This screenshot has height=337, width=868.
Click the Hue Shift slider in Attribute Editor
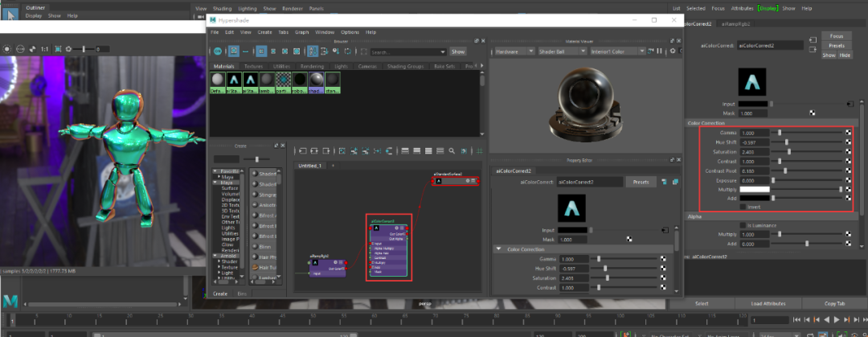pyautogui.click(x=807, y=142)
